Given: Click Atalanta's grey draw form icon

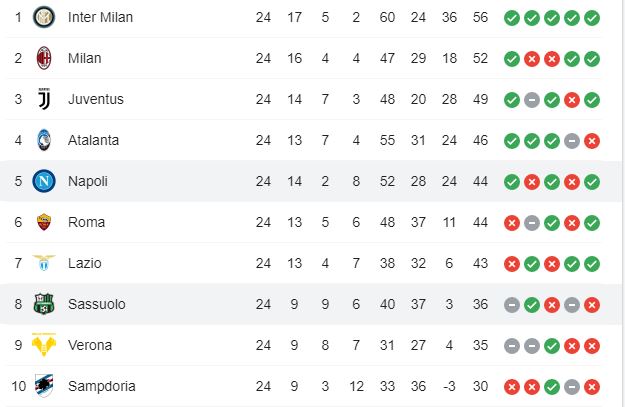Looking at the screenshot, I should coord(572,141).
